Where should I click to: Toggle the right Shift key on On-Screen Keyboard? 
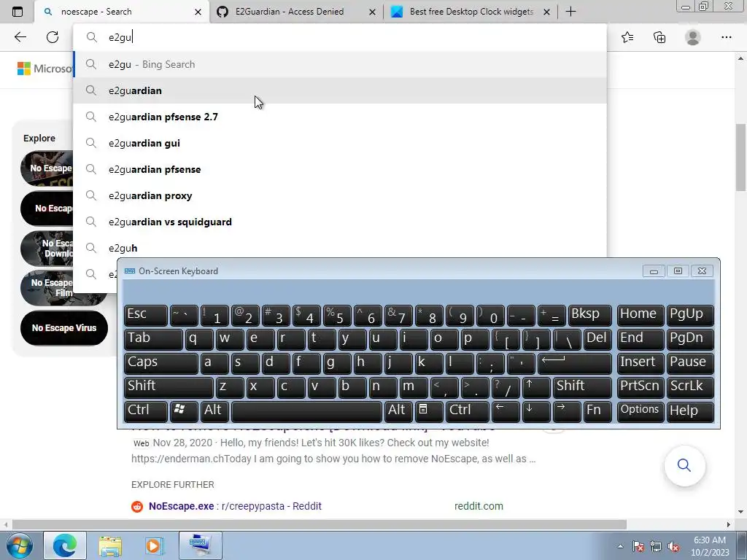point(581,386)
